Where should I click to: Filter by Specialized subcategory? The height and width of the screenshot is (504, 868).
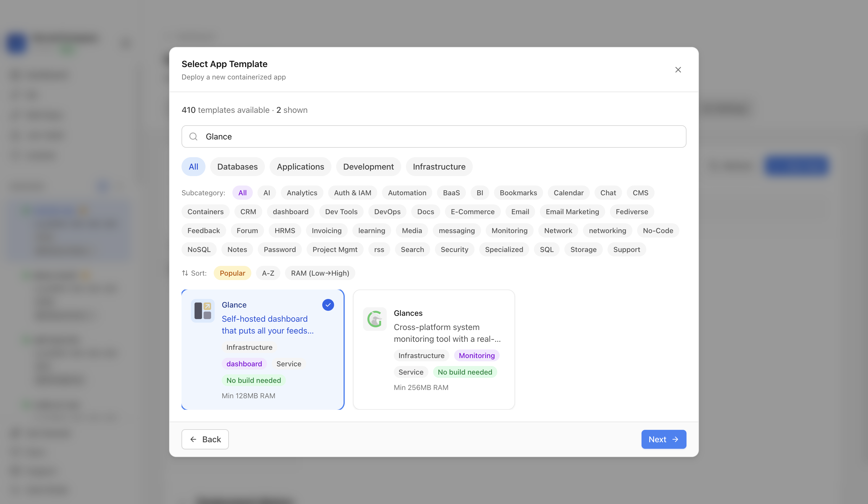point(504,250)
